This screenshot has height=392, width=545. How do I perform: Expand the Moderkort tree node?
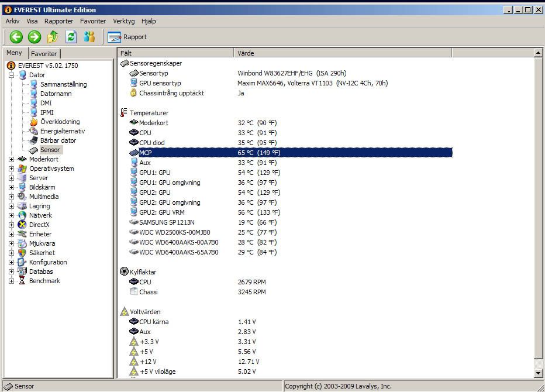(11, 159)
